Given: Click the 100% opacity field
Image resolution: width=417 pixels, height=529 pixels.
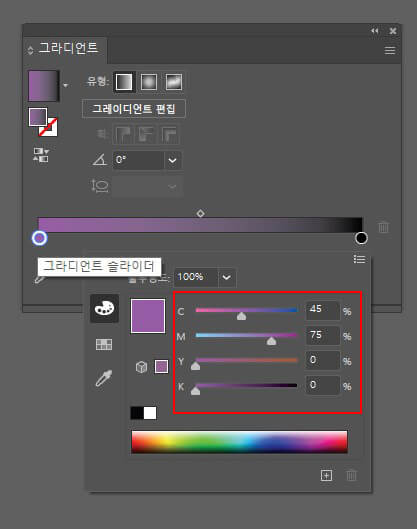Looking at the screenshot, I should [x=196, y=277].
